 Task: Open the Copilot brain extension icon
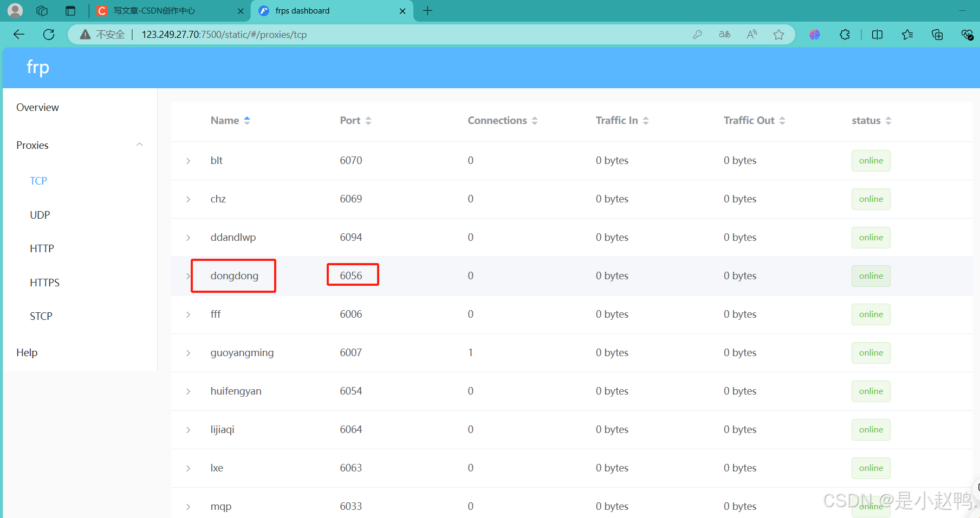coord(815,35)
